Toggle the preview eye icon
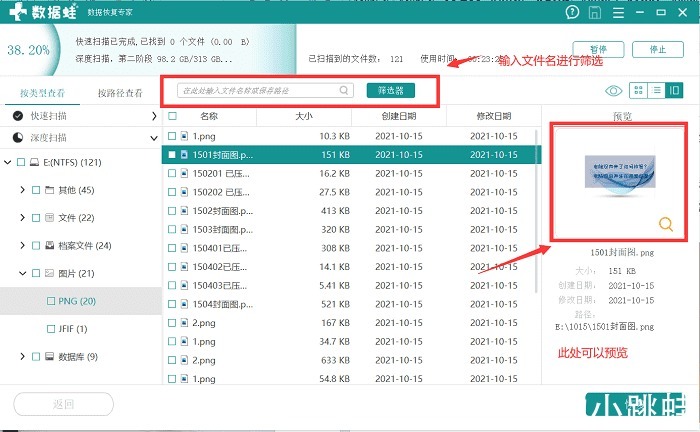The height and width of the screenshot is (432, 700). point(613,91)
